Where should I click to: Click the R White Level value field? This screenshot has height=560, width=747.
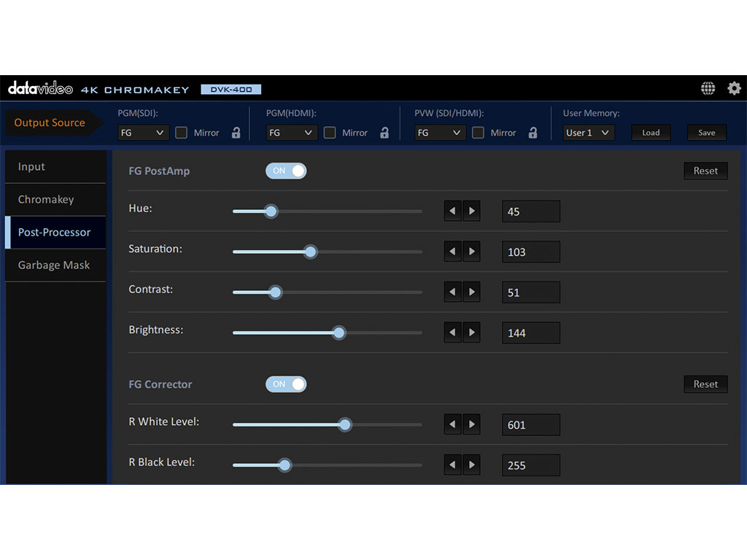click(x=530, y=424)
